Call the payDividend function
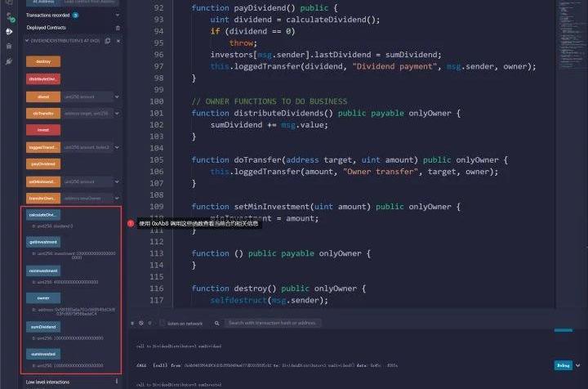Image resolution: width=588 pixels, height=389 pixels. coord(42,163)
